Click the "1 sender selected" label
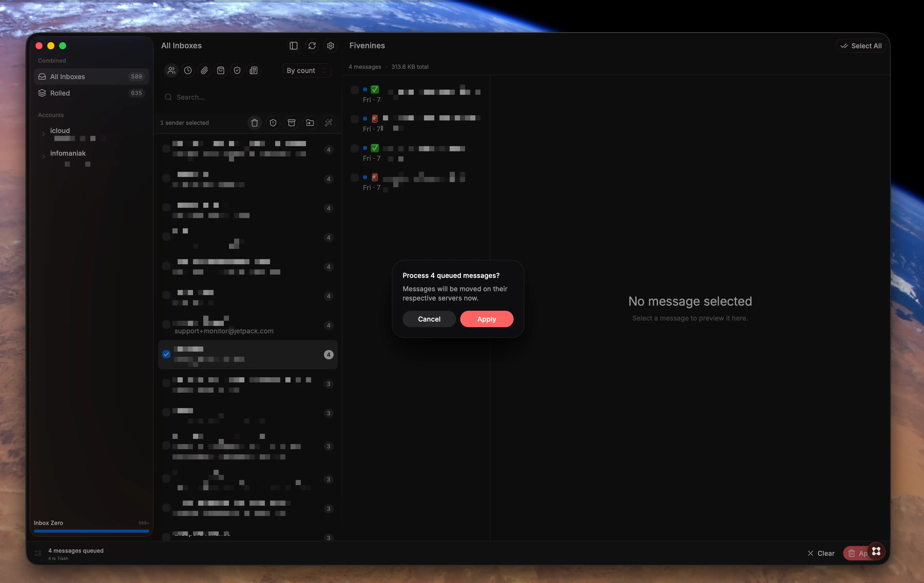Screen dimensions: 924x583 pos(185,123)
